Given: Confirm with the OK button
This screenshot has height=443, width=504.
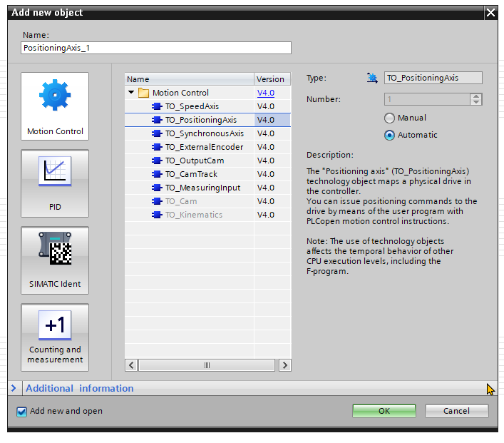Looking at the screenshot, I should [384, 411].
